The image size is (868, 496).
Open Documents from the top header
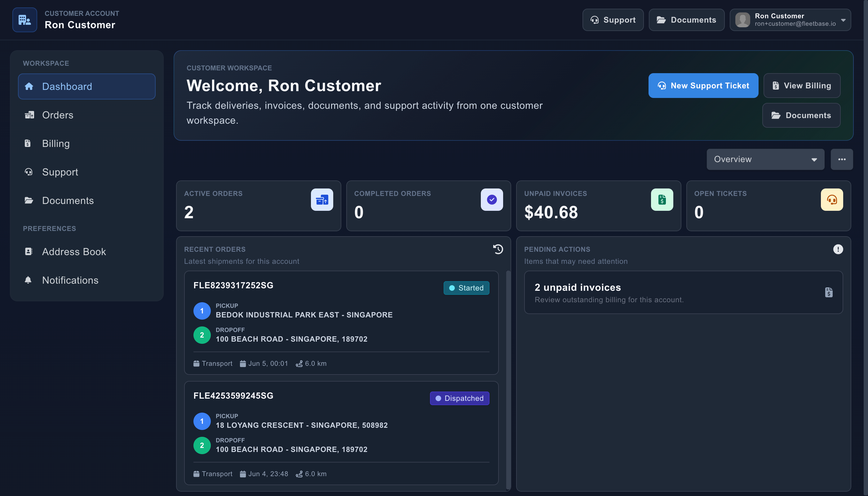click(x=686, y=20)
